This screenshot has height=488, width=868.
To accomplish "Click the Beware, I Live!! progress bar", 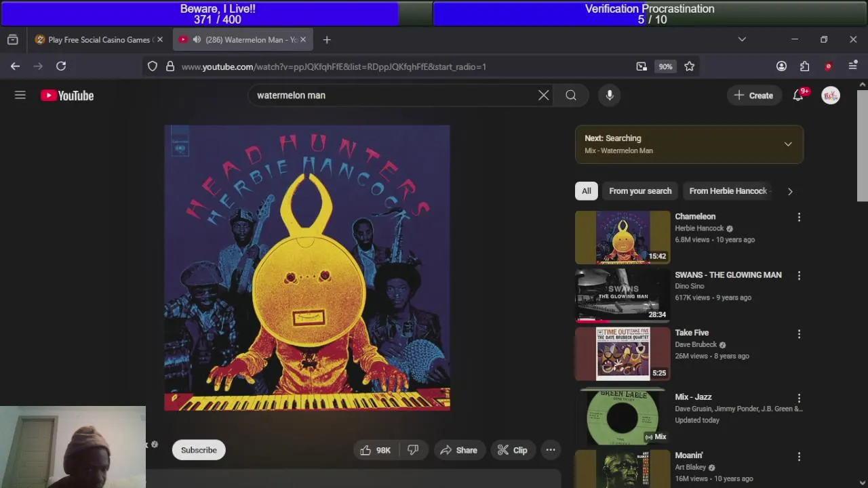I will (x=217, y=14).
